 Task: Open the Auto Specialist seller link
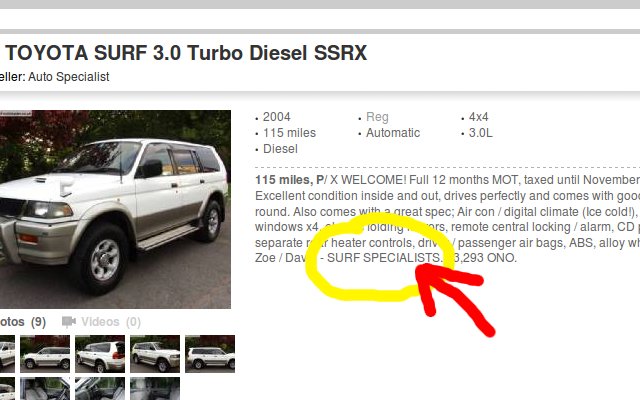point(69,77)
